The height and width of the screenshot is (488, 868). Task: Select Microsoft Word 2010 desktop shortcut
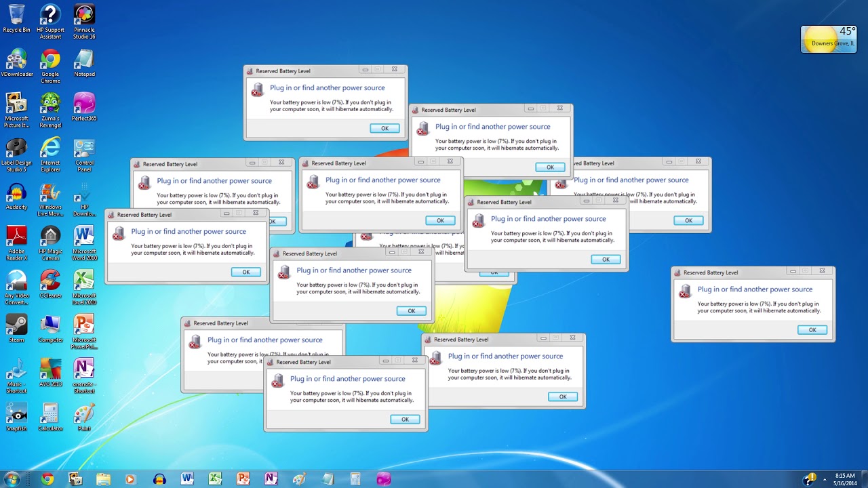[x=84, y=243]
